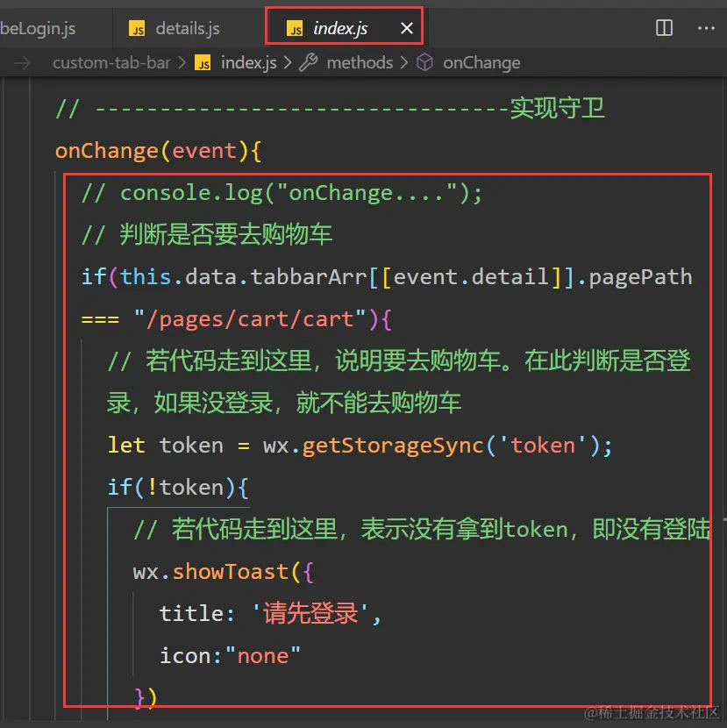Image resolution: width=727 pixels, height=728 pixels.
Task: Expand chevron after index.js breadcrumb
Action: [288, 62]
